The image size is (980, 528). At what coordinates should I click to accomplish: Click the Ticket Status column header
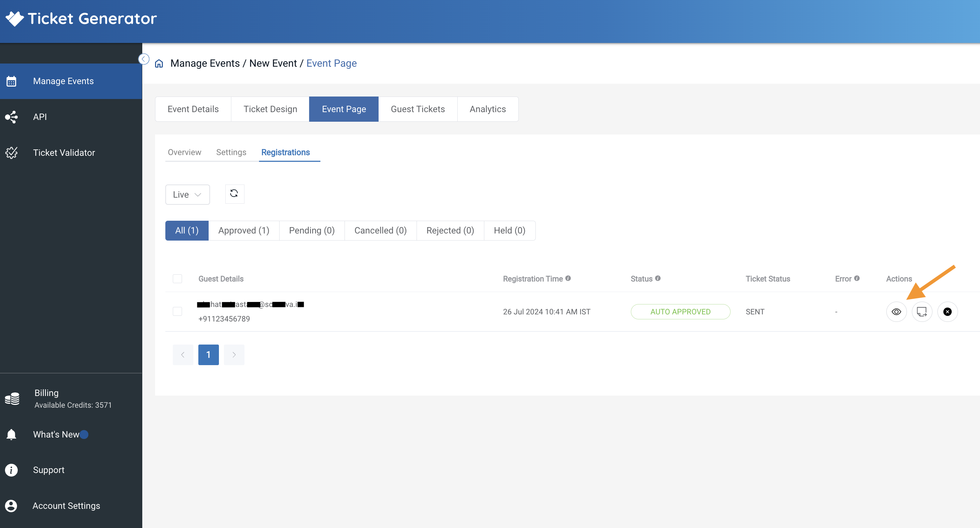[x=768, y=279]
